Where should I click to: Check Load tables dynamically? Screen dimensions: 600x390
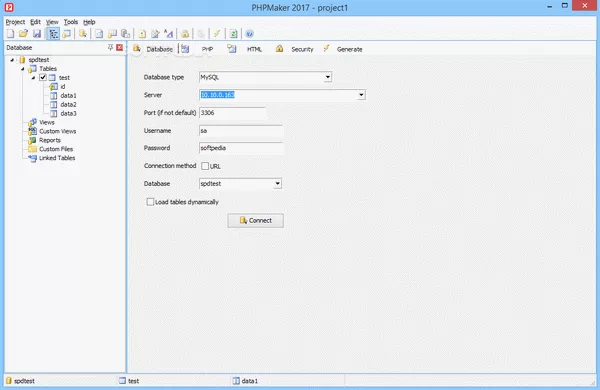pos(150,202)
